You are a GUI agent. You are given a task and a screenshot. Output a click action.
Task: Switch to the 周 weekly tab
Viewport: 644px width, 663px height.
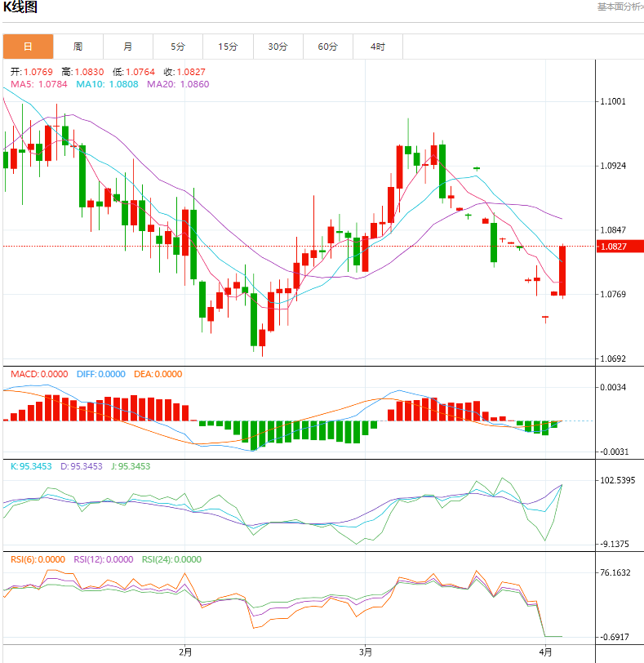pyautogui.click(x=78, y=47)
